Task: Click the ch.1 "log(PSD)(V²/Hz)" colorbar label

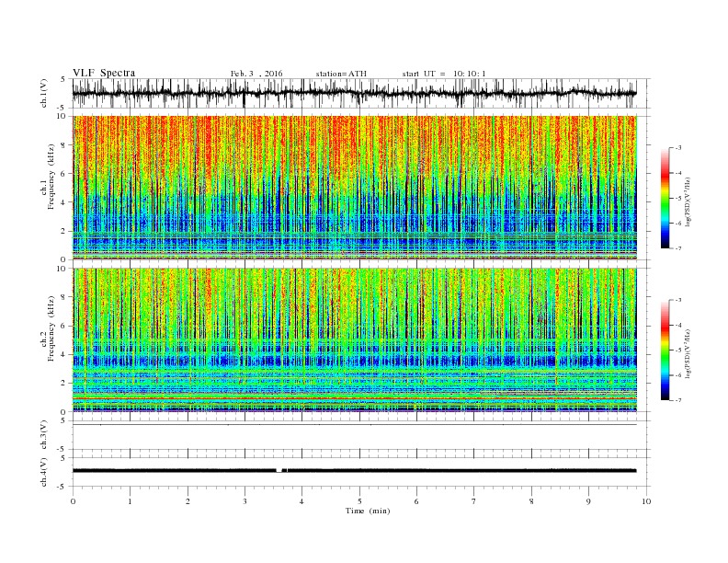Action: (x=688, y=202)
